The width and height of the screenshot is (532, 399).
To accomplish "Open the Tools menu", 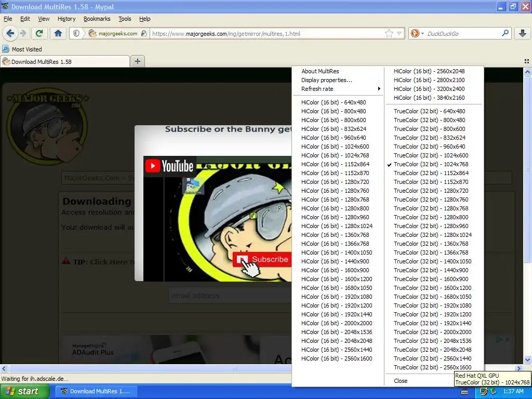I will pyautogui.click(x=125, y=19).
